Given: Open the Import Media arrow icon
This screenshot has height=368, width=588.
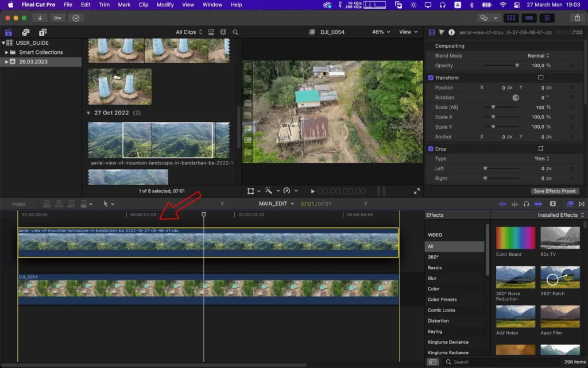Looking at the screenshot, I should pos(40,18).
